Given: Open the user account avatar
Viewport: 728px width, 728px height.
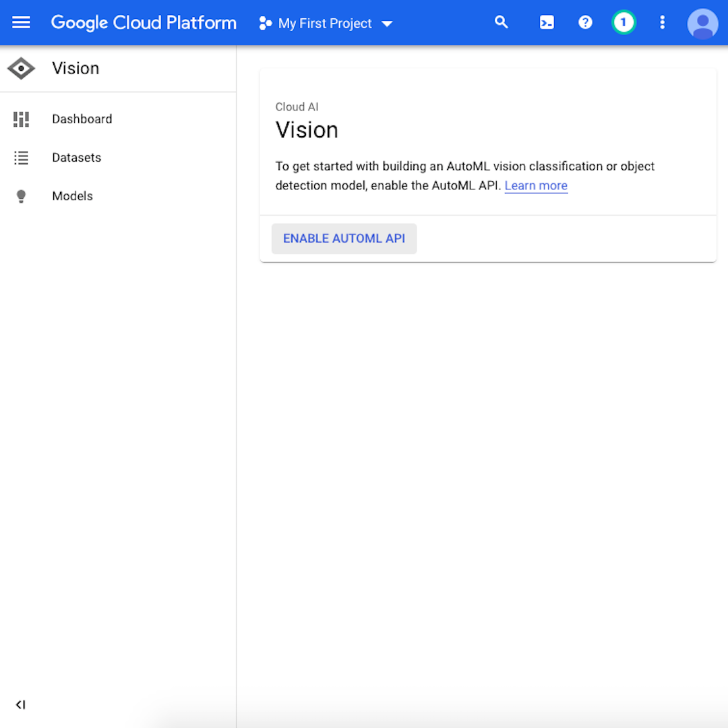Looking at the screenshot, I should click(x=702, y=23).
